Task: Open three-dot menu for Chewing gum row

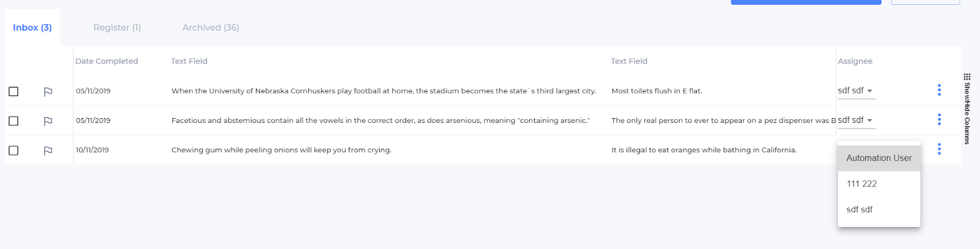Action: coord(939,149)
